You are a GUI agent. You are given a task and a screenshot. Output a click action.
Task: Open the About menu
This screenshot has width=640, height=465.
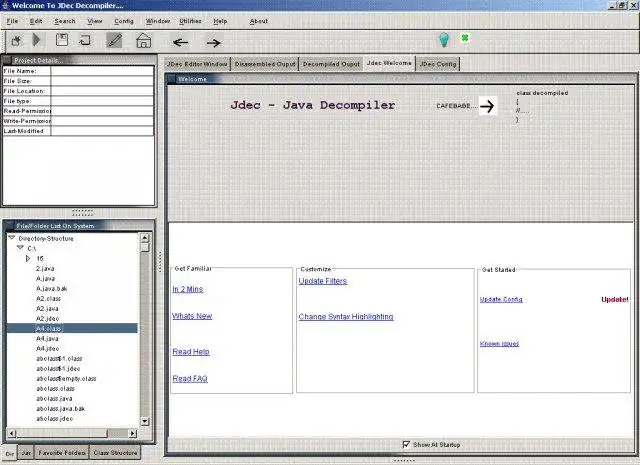(259, 21)
